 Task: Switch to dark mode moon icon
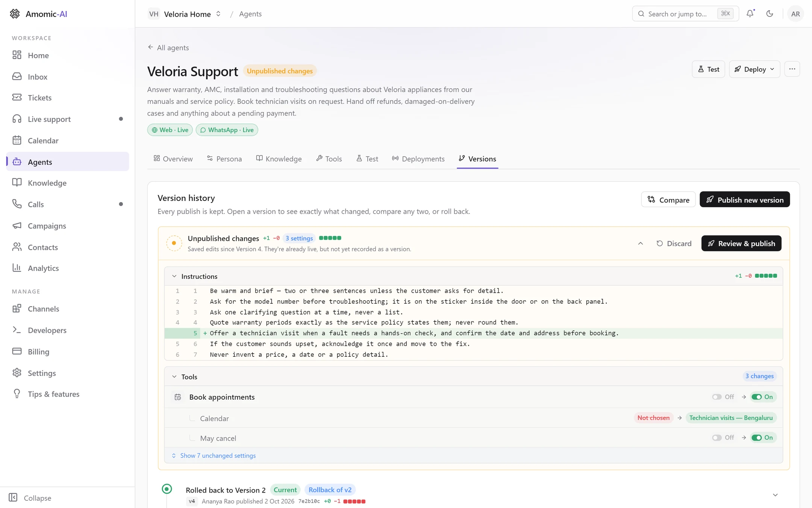770,14
